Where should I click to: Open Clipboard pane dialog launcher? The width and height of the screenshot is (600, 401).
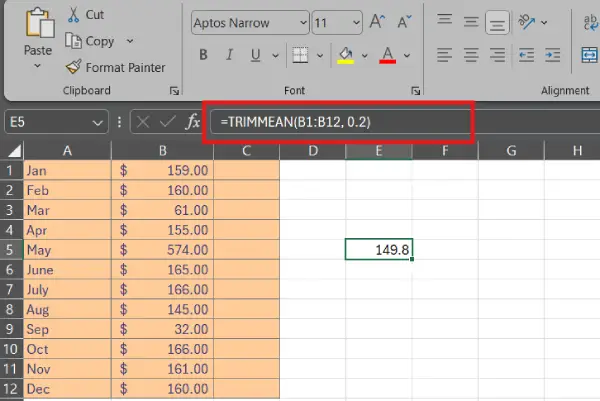coord(174,91)
